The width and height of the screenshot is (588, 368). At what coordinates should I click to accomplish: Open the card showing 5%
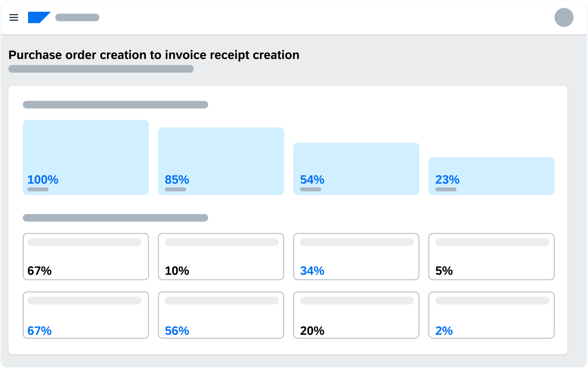tap(491, 257)
